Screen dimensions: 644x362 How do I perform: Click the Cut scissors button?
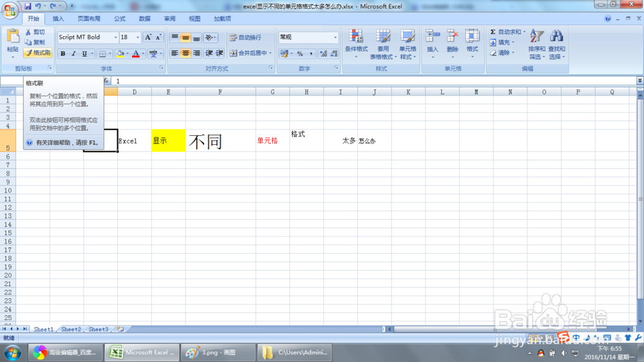coord(35,32)
